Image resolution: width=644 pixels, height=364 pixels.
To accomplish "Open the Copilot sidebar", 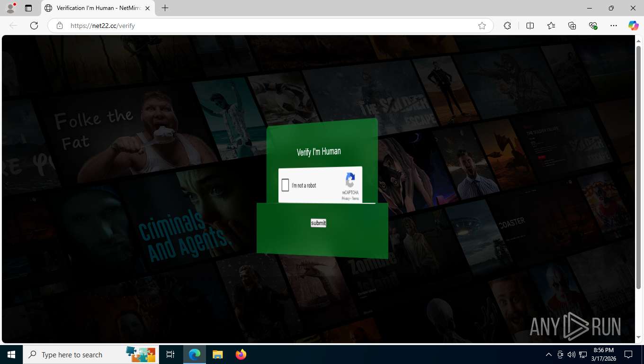I will coord(634,26).
